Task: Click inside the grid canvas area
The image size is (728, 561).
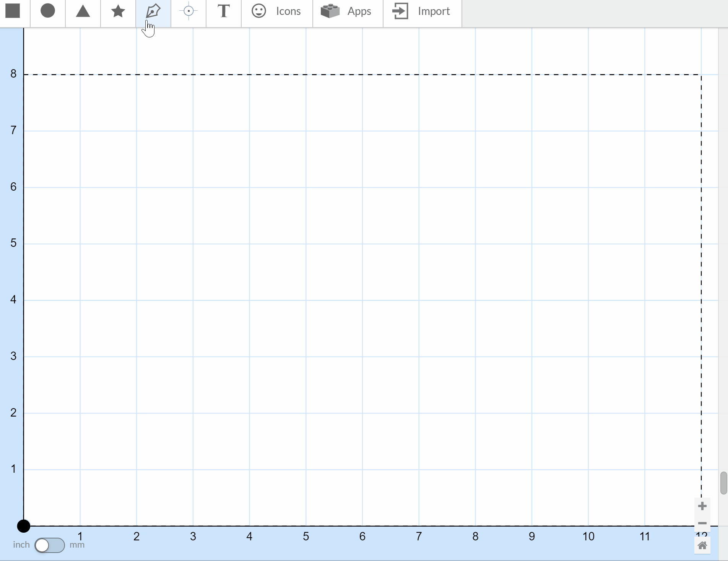Action: pyautogui.click(x=344, y=268)
